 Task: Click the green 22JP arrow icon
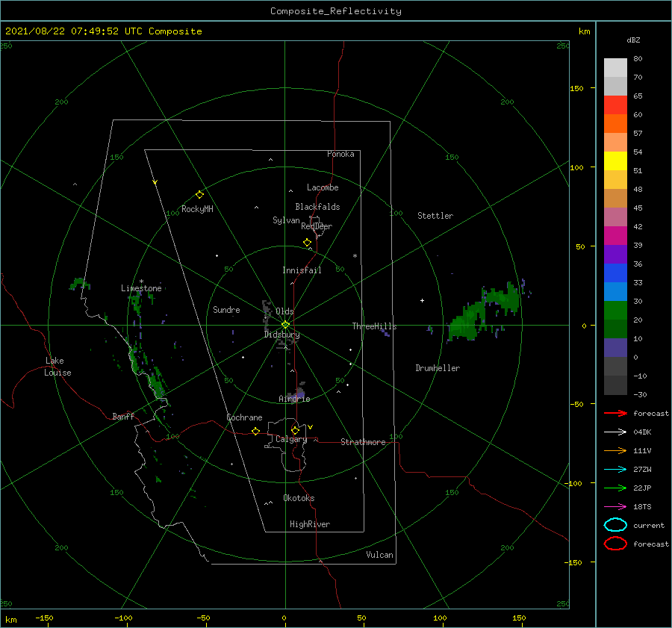(615, 488)
